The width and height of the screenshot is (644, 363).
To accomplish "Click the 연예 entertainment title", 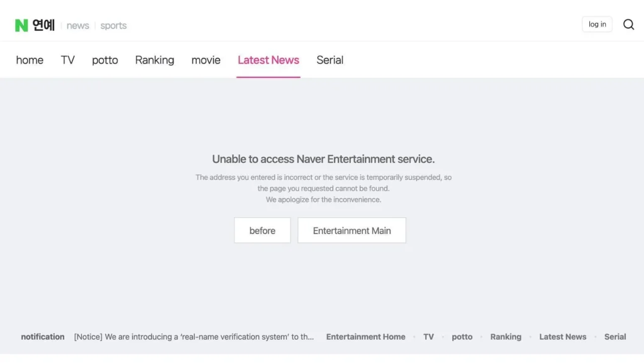I will [x=43, y=25].
